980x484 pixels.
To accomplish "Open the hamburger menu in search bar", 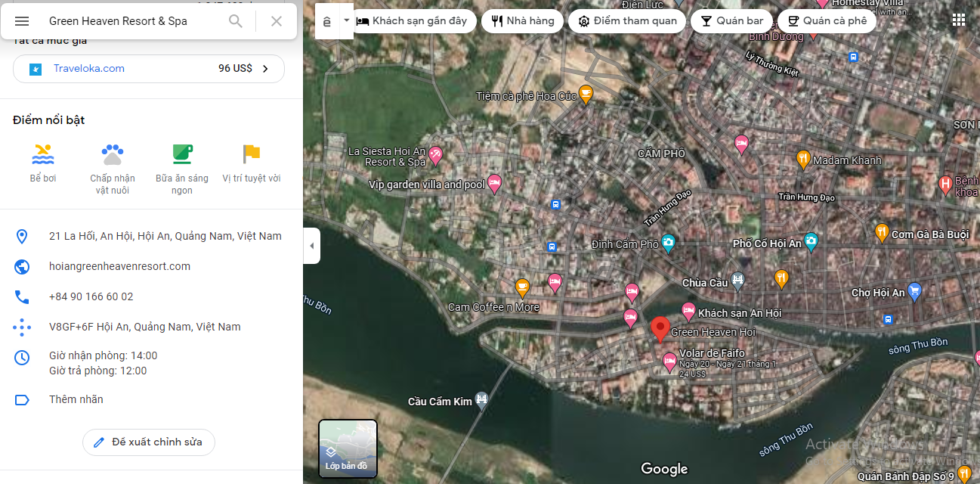I will click(x=22, y=21).
